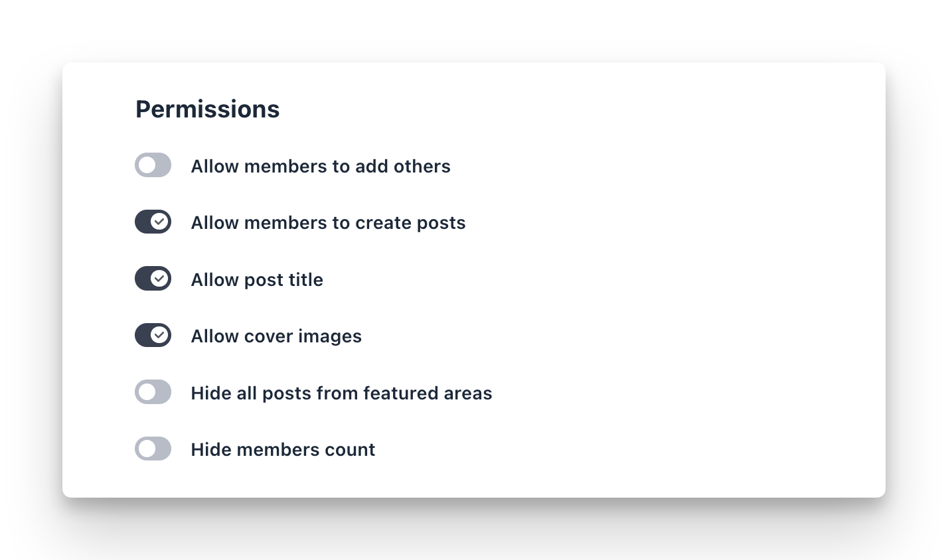
Task: Click the knob of the 'Allow members to add others' switch
Action: [146, 165]
